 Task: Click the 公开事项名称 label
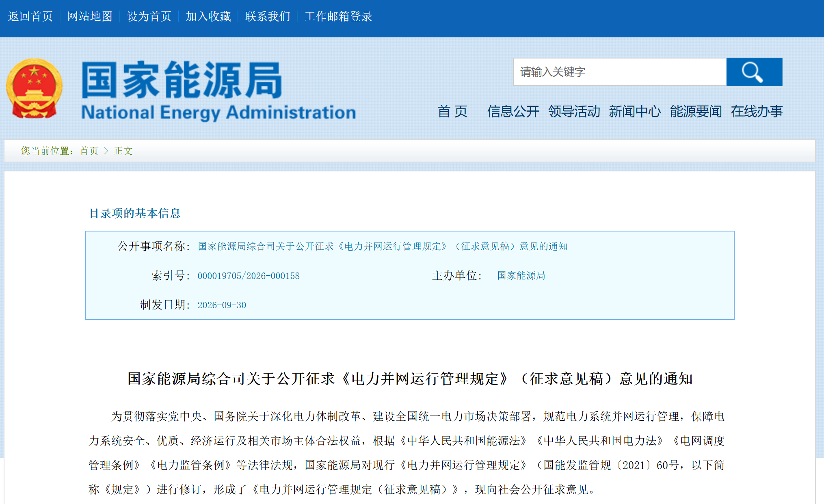pos(154,246)
